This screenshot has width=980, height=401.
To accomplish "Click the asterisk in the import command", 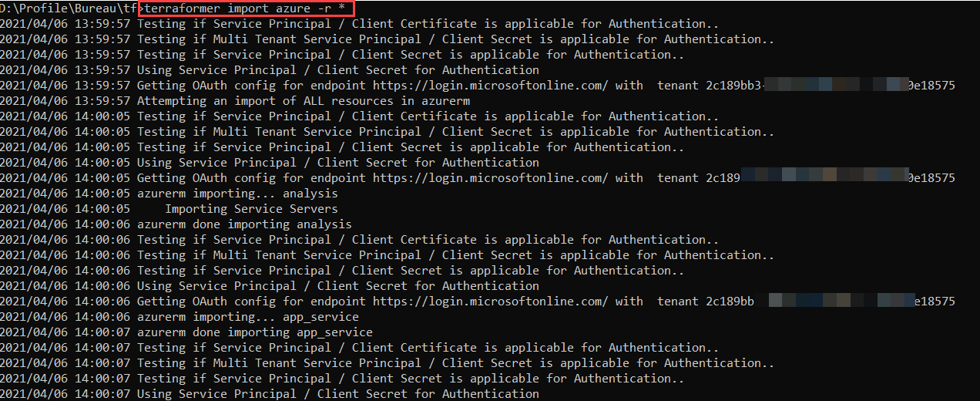I will (342, 8).
